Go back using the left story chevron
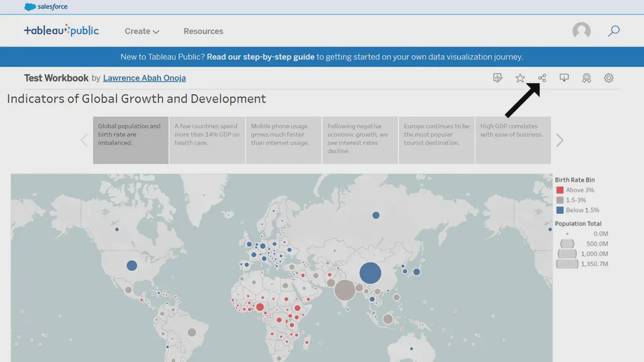This screenshot has width=644, height=362. pyautogui.click(x=84, y=140)
